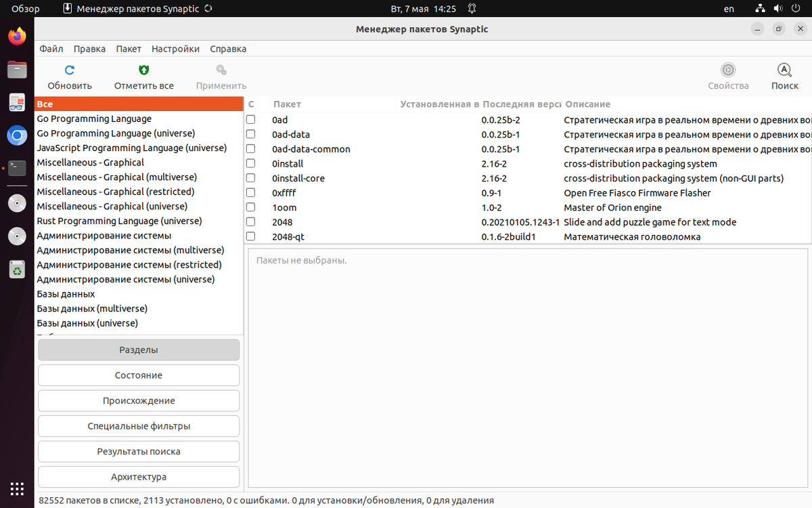Open the Пакет menu
Screen dimensions: 812x508
[129, 49]
